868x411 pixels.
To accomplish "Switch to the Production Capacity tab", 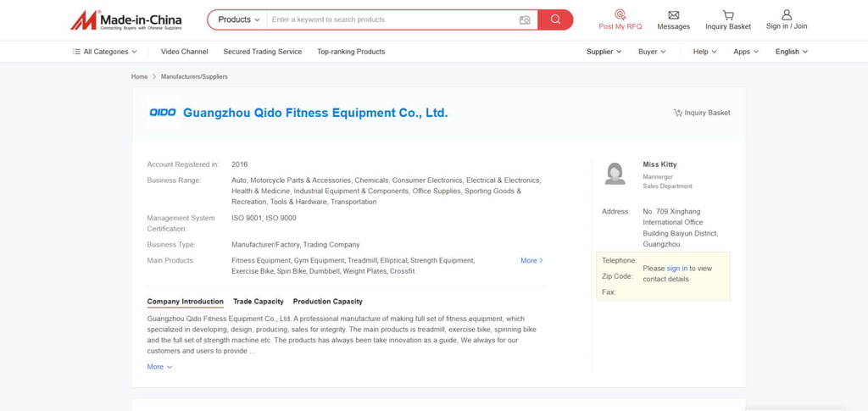I will 327,302.
